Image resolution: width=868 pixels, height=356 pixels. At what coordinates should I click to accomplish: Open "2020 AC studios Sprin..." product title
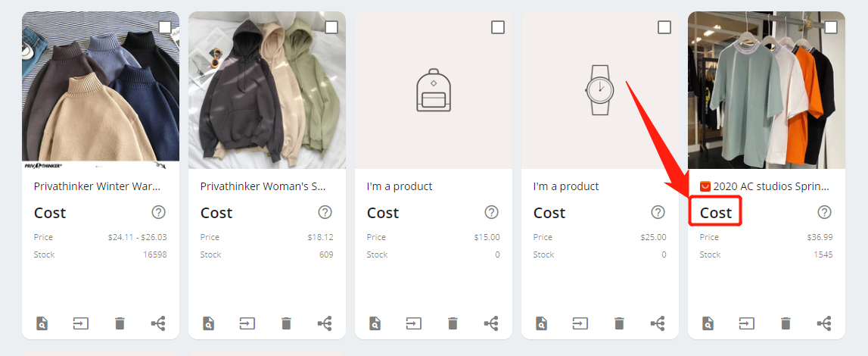click(x=772, y=186)
